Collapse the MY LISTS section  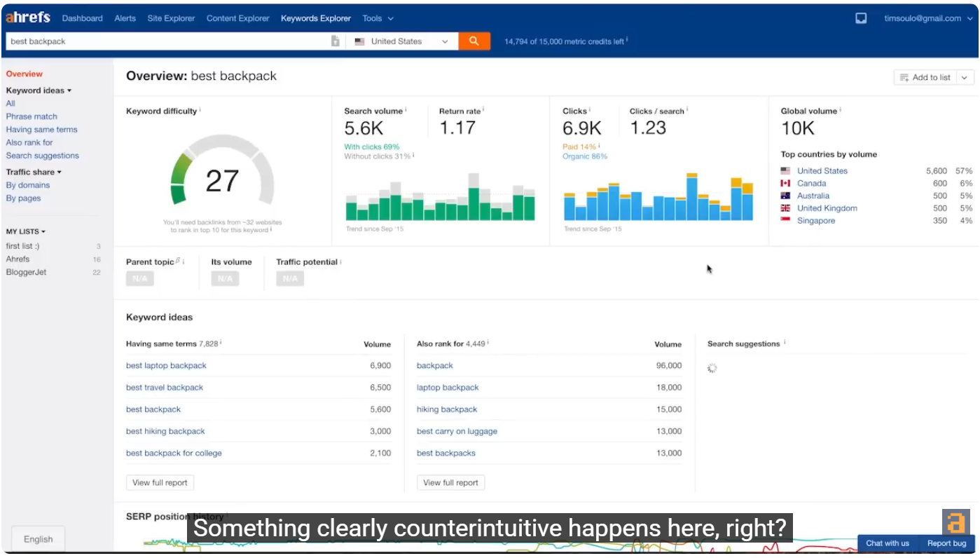coord(26,231)
